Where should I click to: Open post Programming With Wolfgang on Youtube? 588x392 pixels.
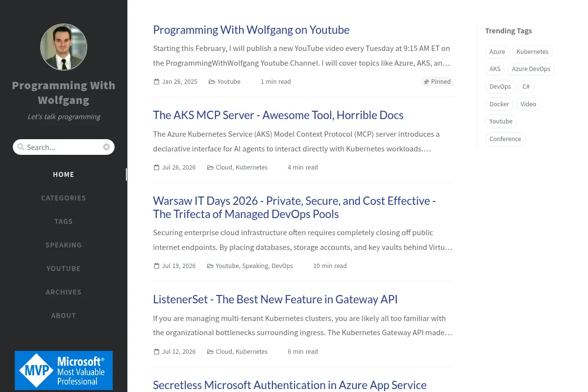point(251,30)
